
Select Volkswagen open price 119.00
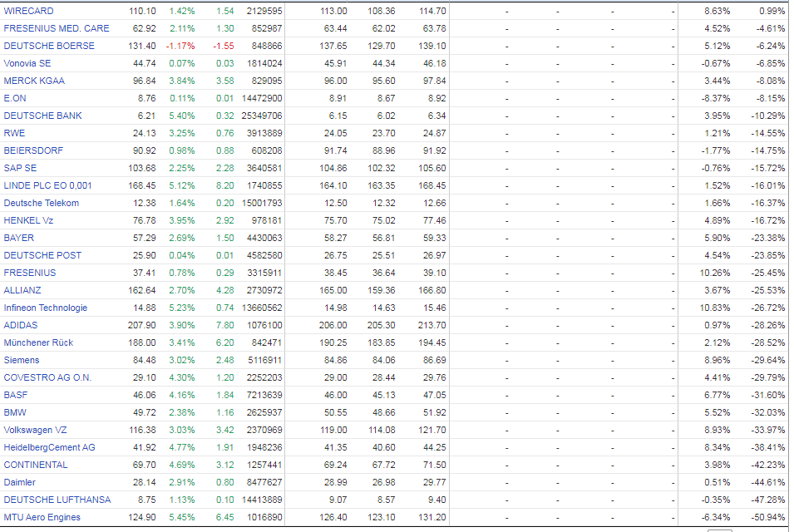click(x=333, y=431)
